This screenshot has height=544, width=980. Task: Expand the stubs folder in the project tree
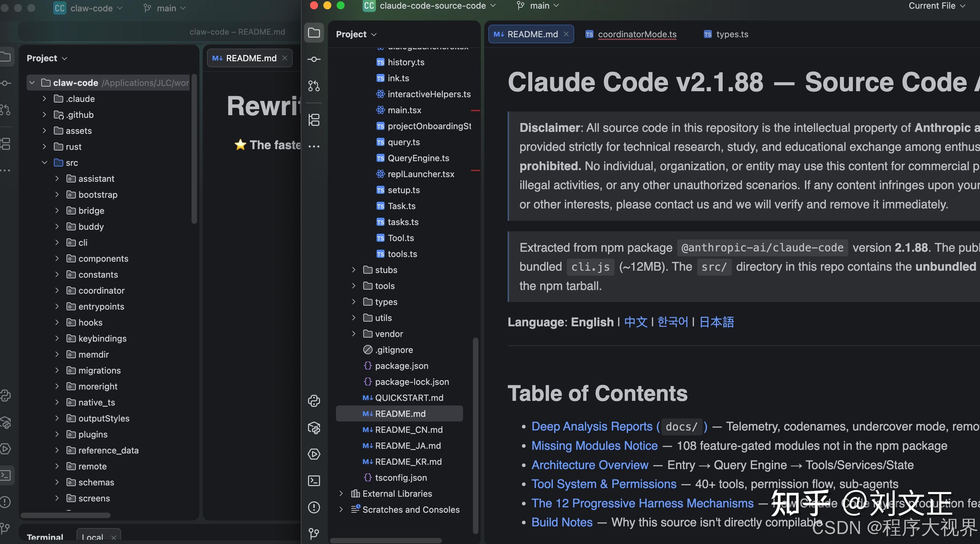point(354,270)
